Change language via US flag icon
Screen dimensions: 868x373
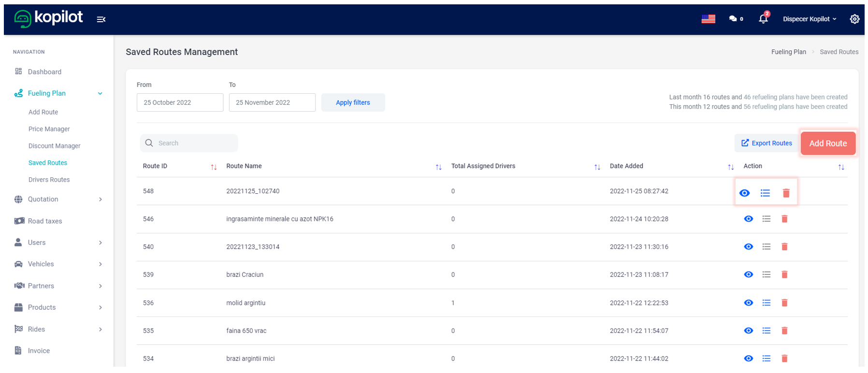point(708,19)
